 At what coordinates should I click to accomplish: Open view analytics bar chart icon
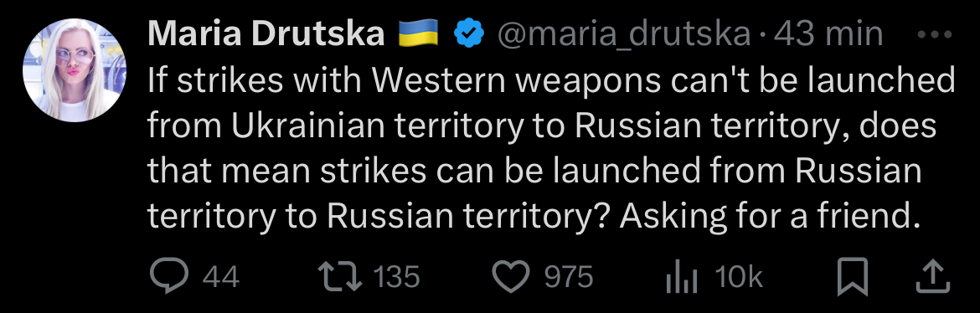tap(683, 277)
